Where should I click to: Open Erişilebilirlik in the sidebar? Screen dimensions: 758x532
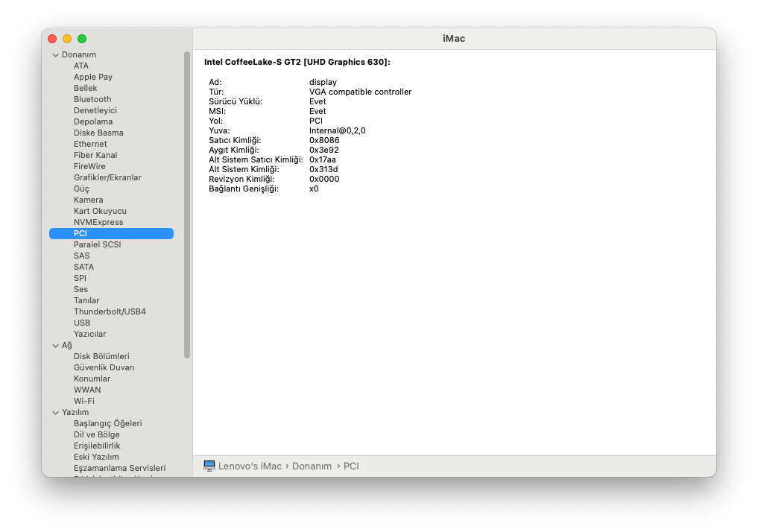click(97, 446)
